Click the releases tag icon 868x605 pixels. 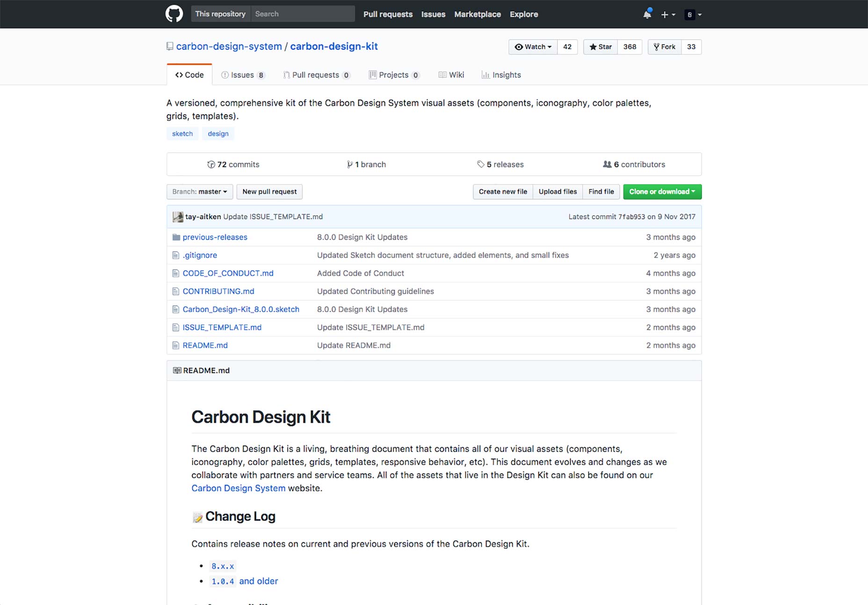pyautogui.click(x=480, y=164)
